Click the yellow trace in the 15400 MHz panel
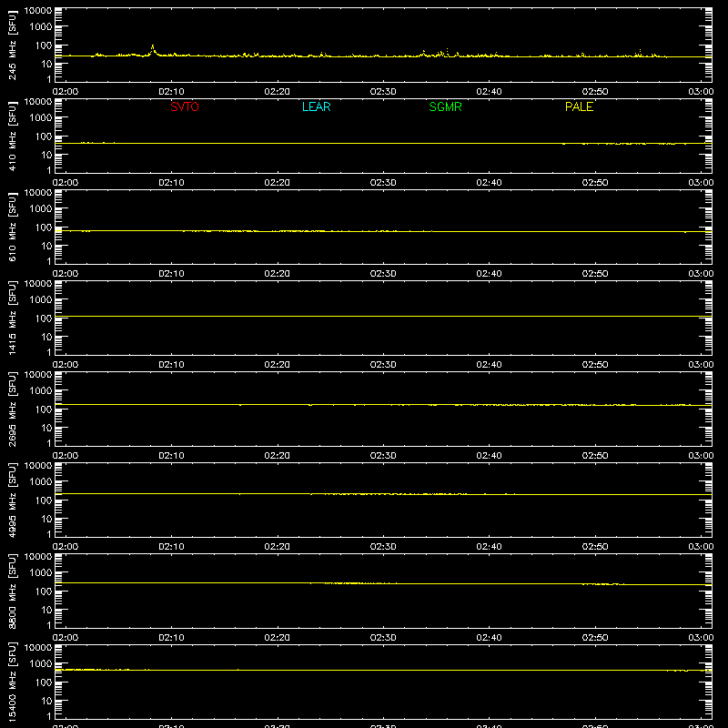This screenshot has width=728, height=728. 383,670
